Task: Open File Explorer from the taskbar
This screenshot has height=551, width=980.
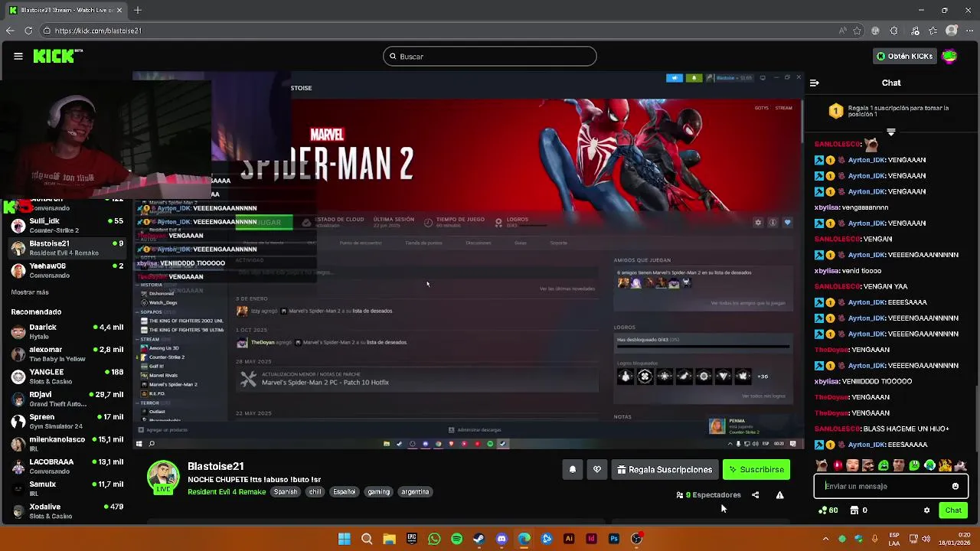Action: pyautogui.click(x=389, y=539)
